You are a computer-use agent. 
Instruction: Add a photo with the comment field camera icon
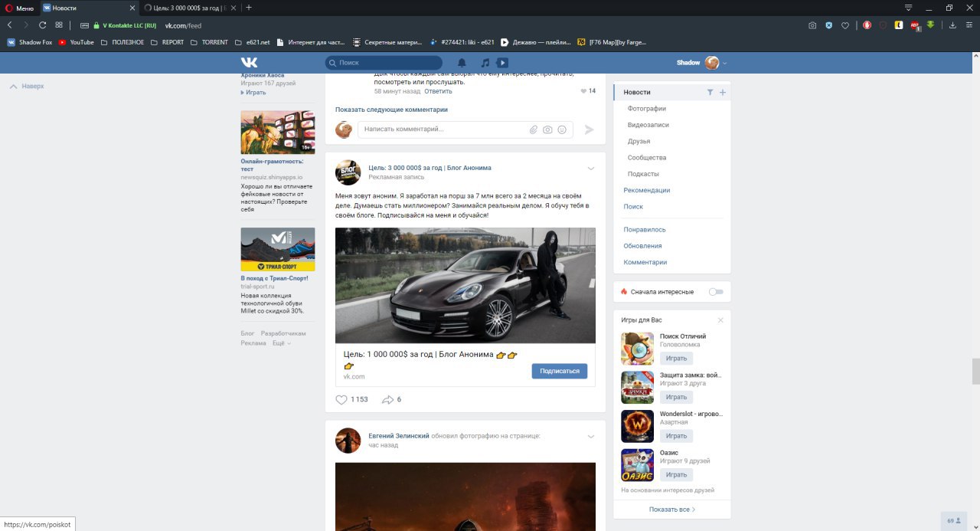(x=547, y=129)
